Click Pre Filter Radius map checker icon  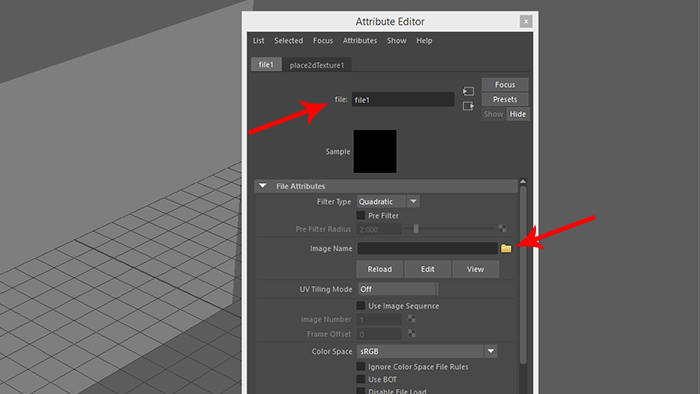(502, 229)
